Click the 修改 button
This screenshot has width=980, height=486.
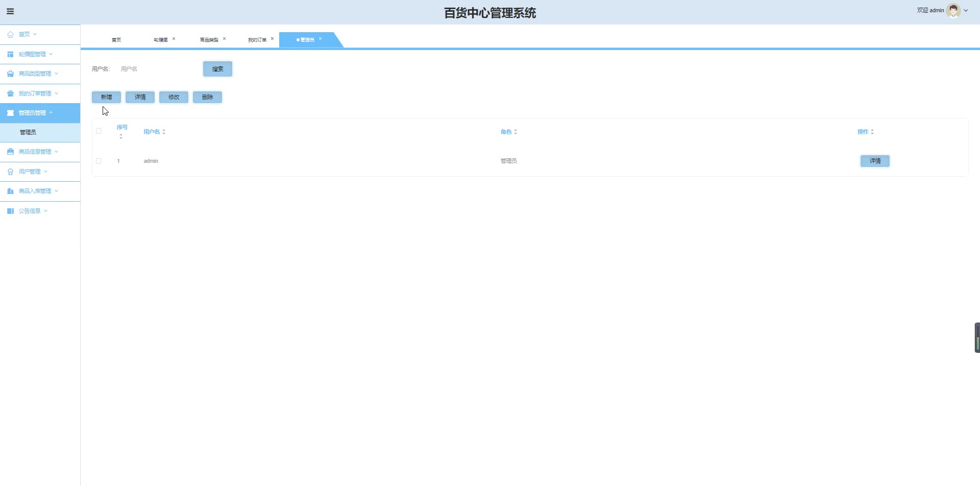point(174,97)
